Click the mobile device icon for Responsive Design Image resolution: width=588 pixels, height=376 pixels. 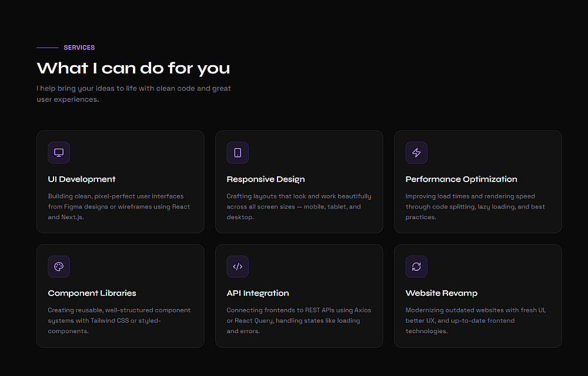238,153
